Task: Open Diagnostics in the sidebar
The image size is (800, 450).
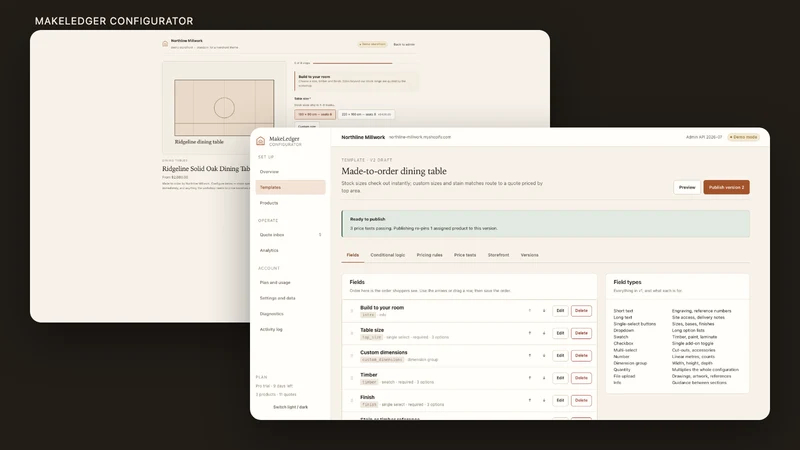Action: pyautogui.click(x=290, y=314)
